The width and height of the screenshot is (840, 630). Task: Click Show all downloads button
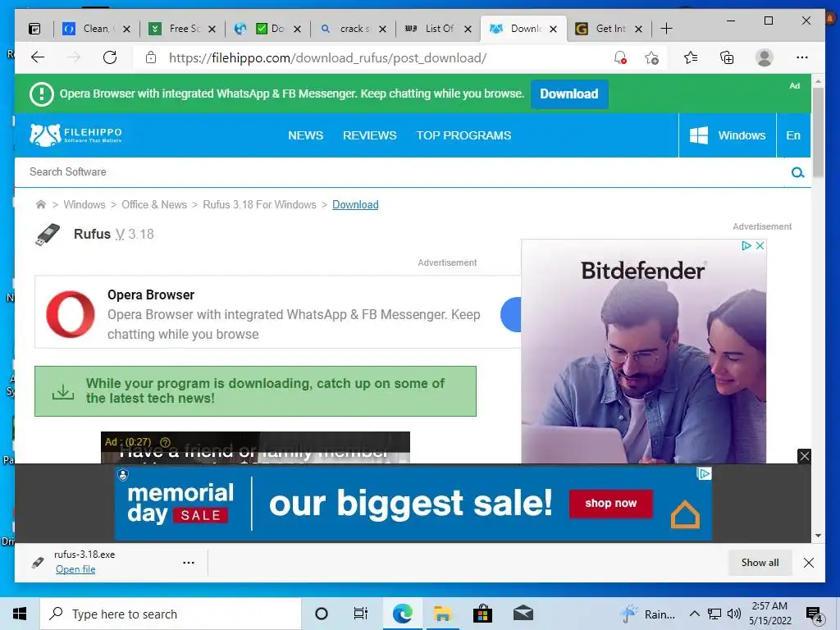pyautogui.click(x=760, y=563)
